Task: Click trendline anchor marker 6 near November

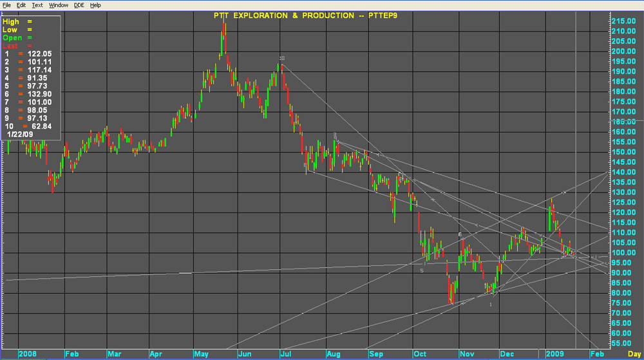Action: [460, 234]
